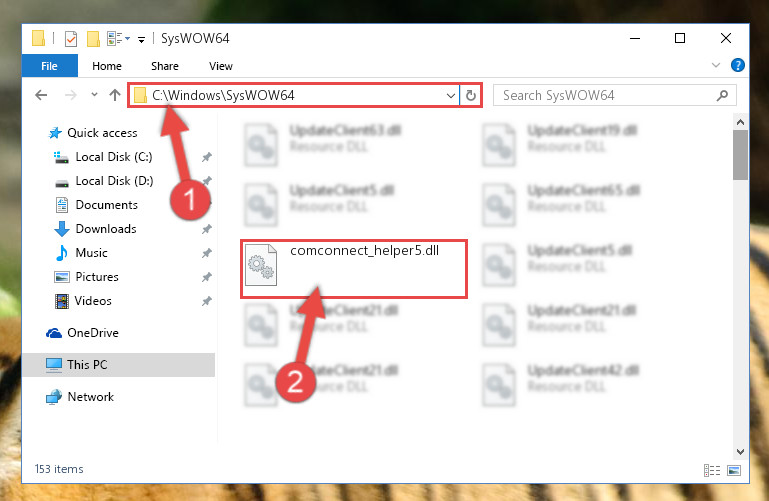Open the File menu tab
Image resolution: width=769 pixels, height=501 pixels.
[x=50, y=66]
